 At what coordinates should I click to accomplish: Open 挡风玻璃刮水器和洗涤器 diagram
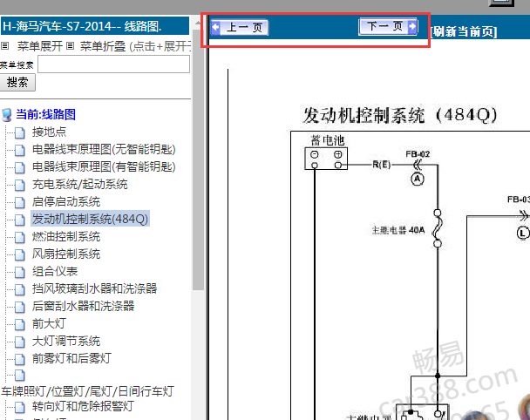pyautogui.click(x=95, y=289)
